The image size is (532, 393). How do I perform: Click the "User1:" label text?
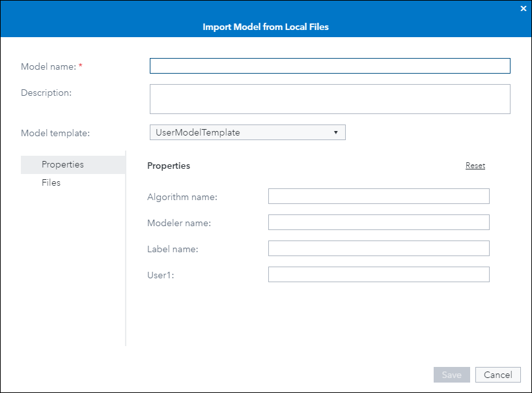click(160, 275)
